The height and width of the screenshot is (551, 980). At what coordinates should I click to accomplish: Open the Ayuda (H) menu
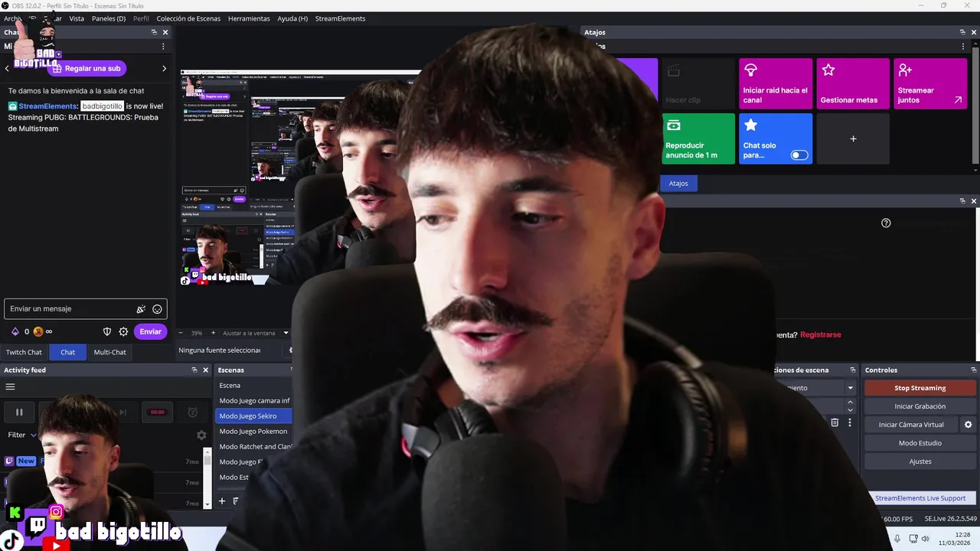click(x=292, y=18)
